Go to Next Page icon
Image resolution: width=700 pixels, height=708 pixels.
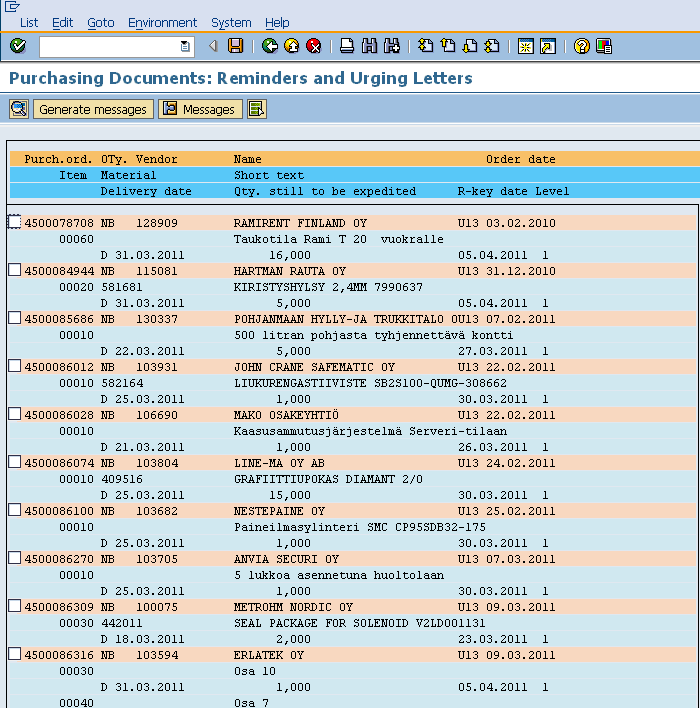(x=470, y=46)
